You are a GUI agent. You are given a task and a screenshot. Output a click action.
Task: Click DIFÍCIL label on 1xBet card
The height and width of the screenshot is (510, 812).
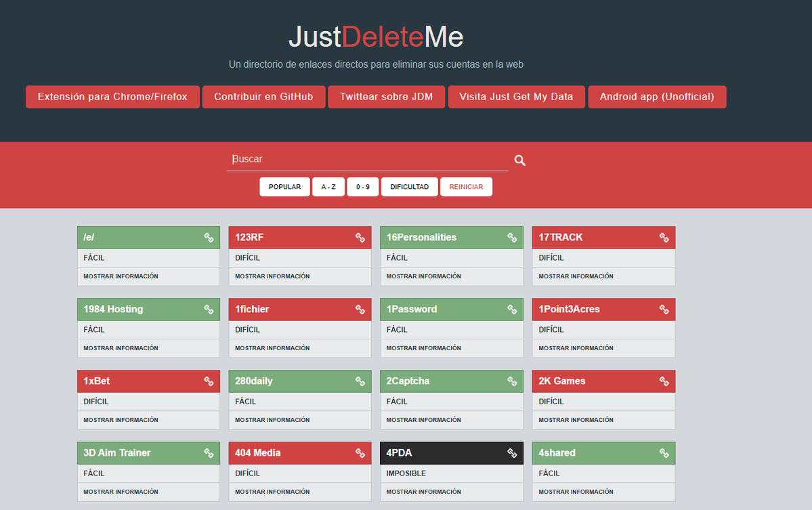pos(95,401)
